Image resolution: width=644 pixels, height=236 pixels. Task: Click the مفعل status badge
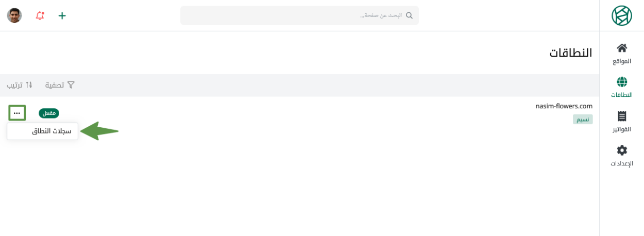coord(49,113)
